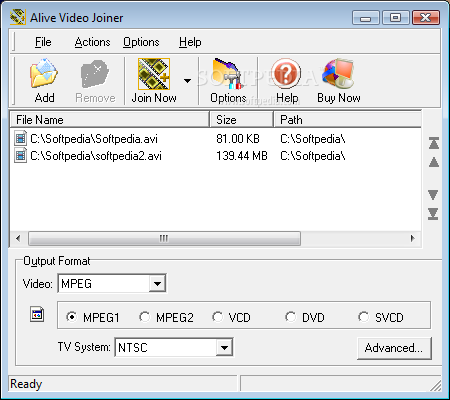450x400 pixels.
Task: Close the Alive Video Joiner window
Action: (x=426, y=17)
